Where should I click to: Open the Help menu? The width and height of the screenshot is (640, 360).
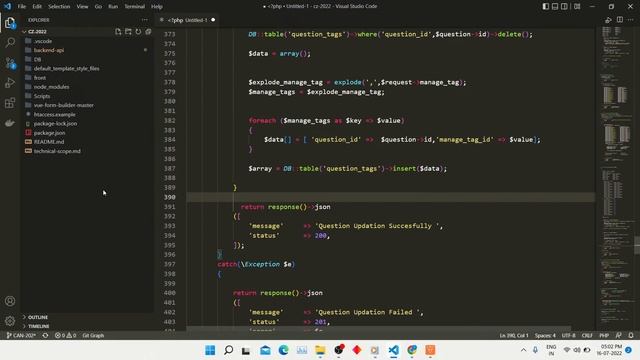click(x=157, y=7)
